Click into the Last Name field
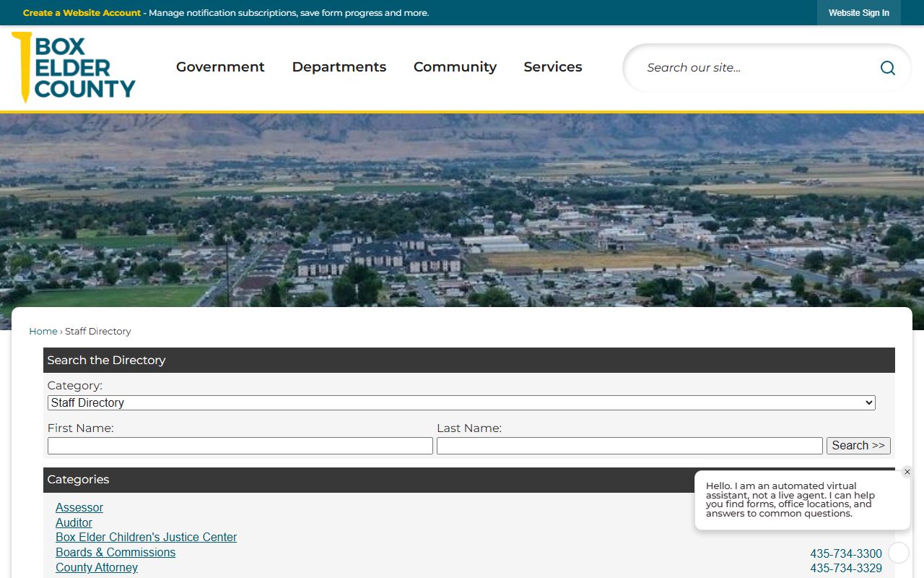This screenshot has width=924, height=578. pyautogui.click(x=629, y=446)
